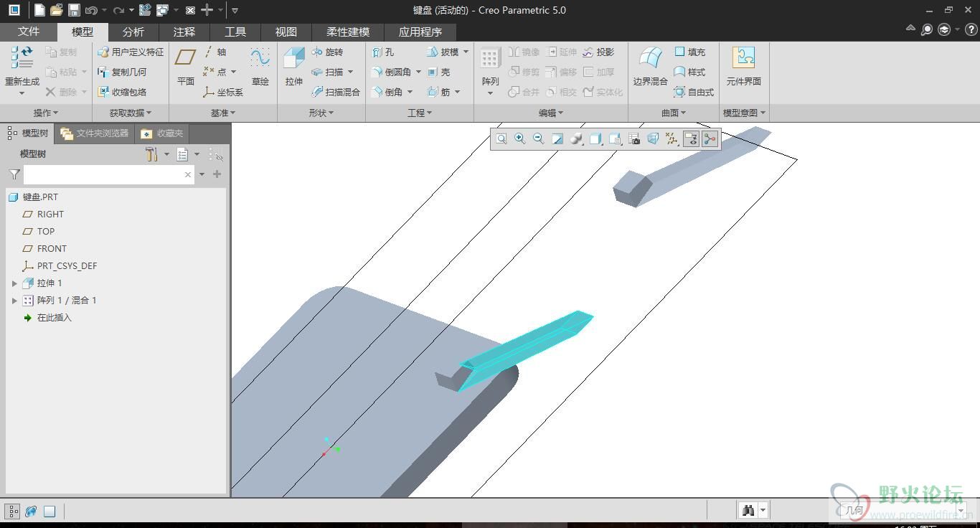Viewport: 980px width, 528px height.
Task: Expand the 获取数据 group dropdown
Action: [x=131, y=113]
